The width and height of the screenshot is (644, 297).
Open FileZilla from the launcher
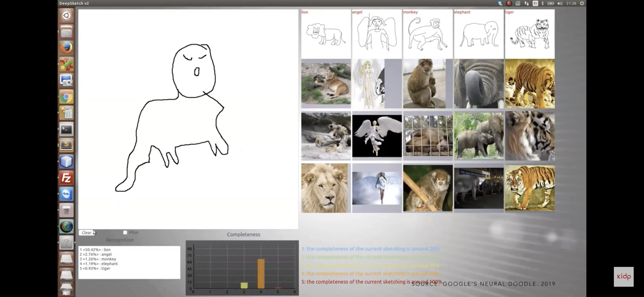66,178
